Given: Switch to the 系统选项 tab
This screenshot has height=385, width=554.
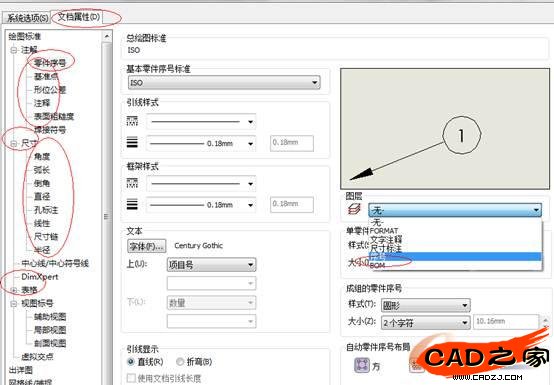Looking at the screenshot, I should (x=27, y=17).
